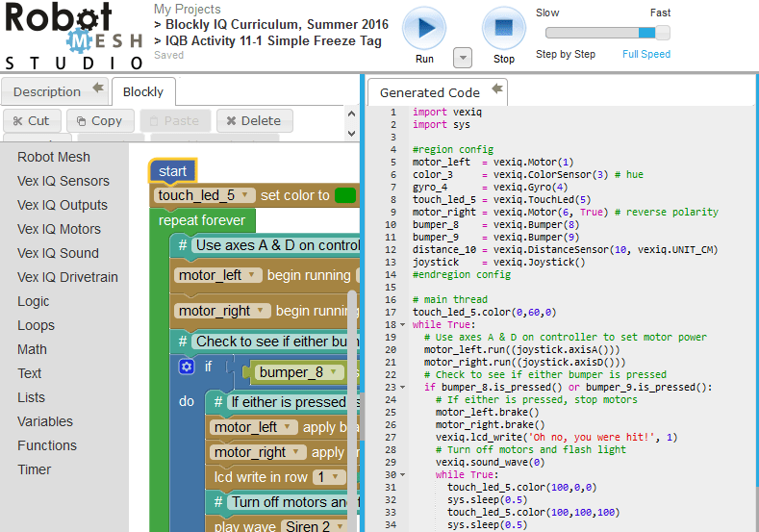
Task: Click toolbar scroll up arrow
Action: (x=352, y=114)
